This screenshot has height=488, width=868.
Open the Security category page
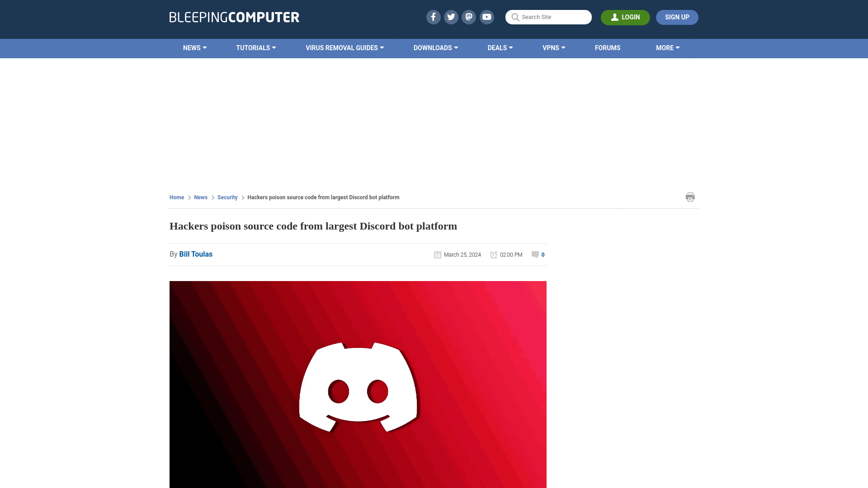click(227, 197)
